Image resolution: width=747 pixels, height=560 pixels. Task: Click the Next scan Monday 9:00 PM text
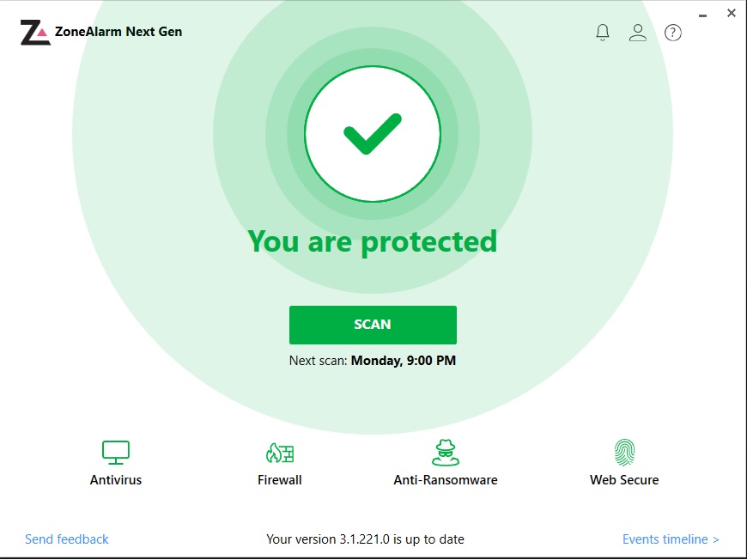373,361
